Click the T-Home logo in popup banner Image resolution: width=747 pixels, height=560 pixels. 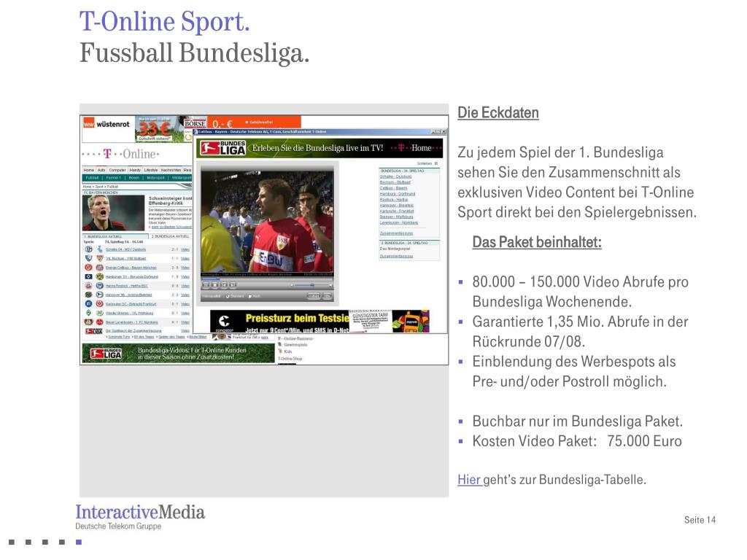coord(416,147)
